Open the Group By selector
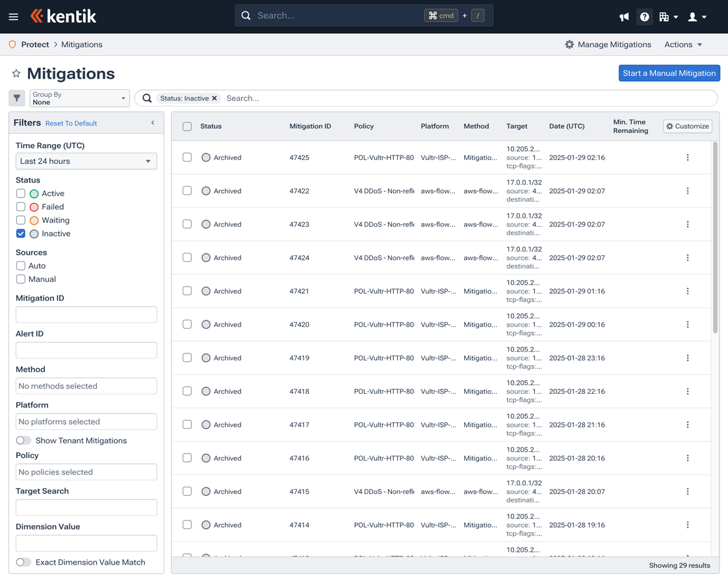This screenshot has width=728, height=579. [79, 97]
